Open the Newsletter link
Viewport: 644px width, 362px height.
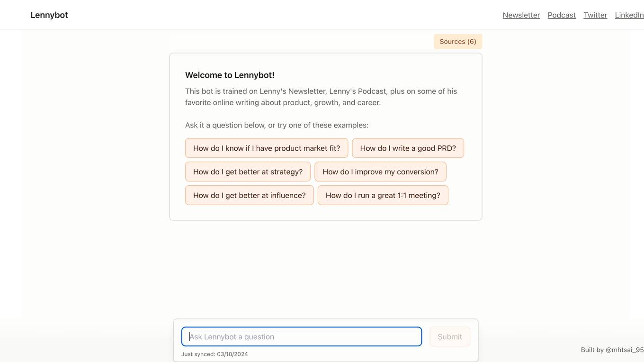(521, 15)
